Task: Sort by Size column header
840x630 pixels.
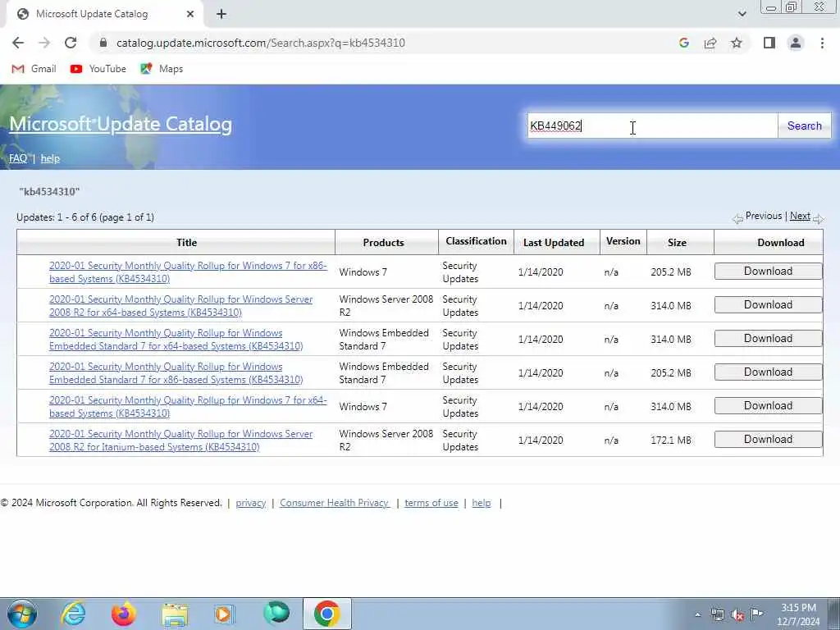Action: 677,242
